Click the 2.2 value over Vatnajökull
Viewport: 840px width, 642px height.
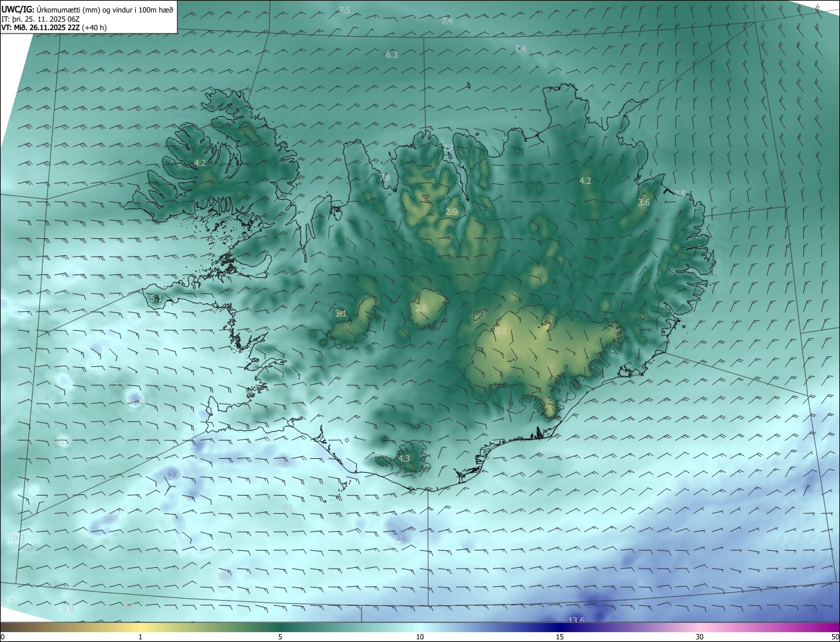point(501,332)
